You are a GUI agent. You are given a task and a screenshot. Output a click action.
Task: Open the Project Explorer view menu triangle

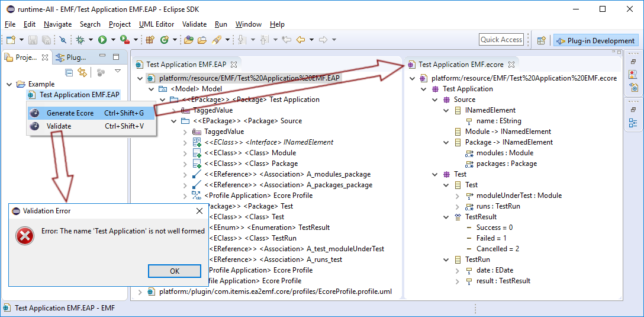point(118,71)
